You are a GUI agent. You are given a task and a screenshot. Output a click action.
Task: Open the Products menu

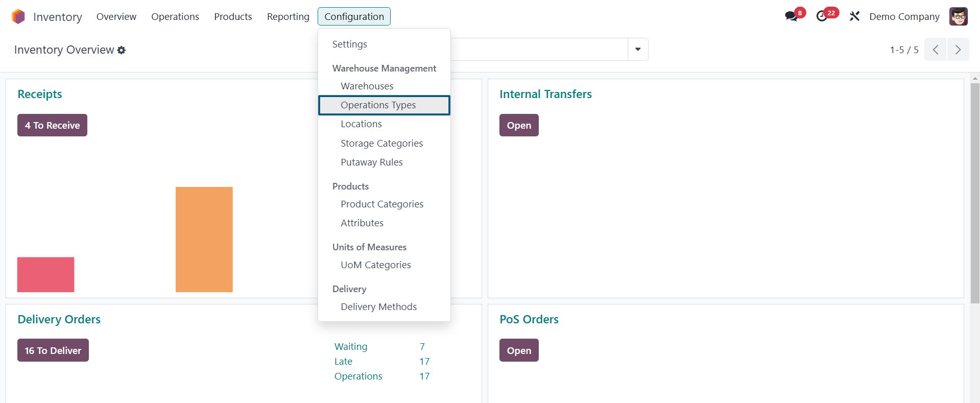pyautogui.click(x=233, y=16)
